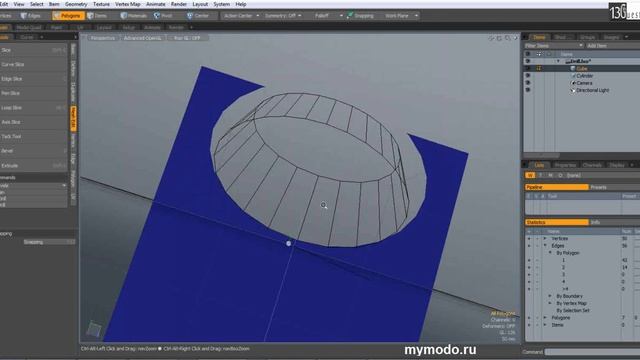Viewport: 640px width, 360px height.
Task: Open the Action Center dropdown
Action: pyautogui.click(x=241, y=16)
